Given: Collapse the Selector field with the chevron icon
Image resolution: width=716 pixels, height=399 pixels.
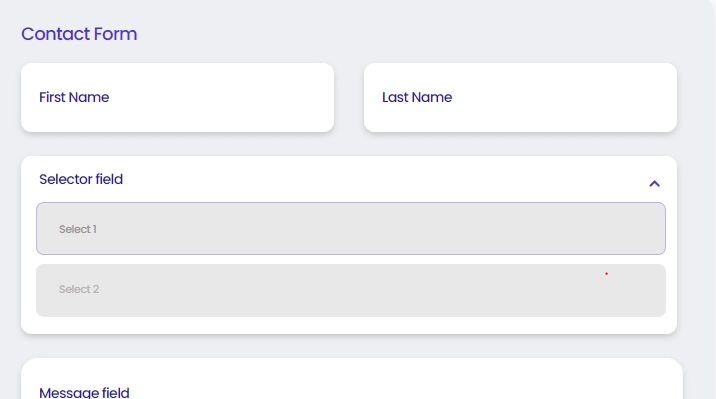Looking at the screenshot, I should point(654,184).
